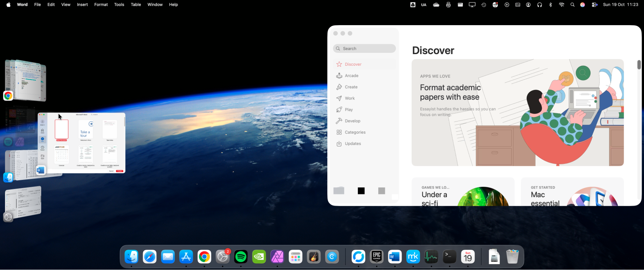Open the 'Mac essential' Get Started card
644x270 pixels.
pos(572,192)
